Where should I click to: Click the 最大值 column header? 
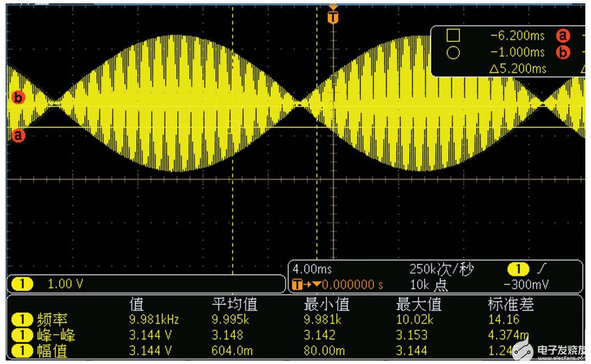[x=419, y=304]
